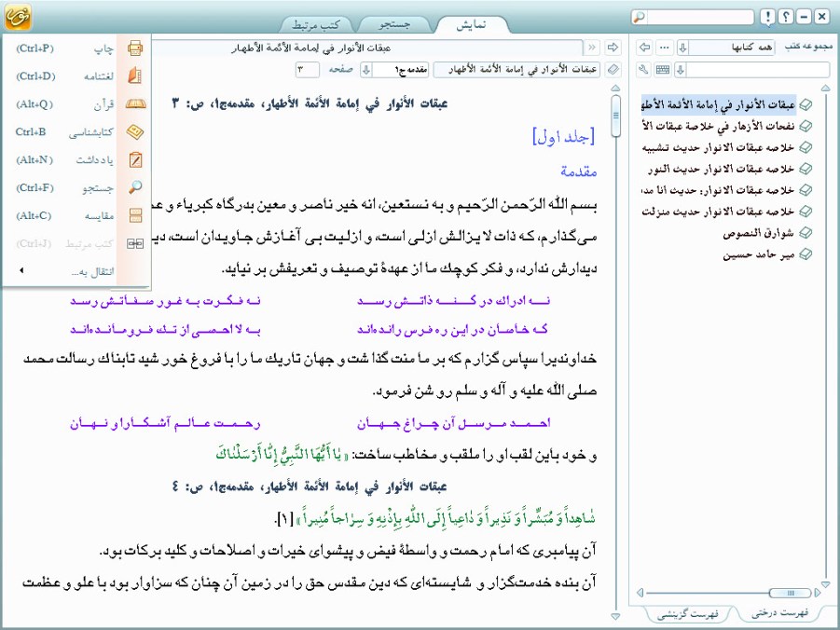The width and height of the screenshot is (840, 630).
Task: Choose یادداشت (Alt+N) menu entry
Action: point(77,159)
